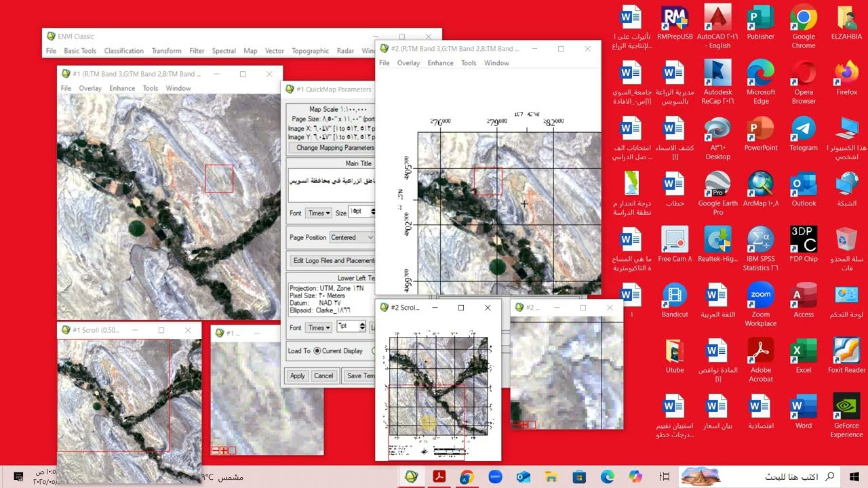Open Basic Tools menu in ENVI Classic
This screenshot has height=488, width=868.
click(x=80, y=51)
